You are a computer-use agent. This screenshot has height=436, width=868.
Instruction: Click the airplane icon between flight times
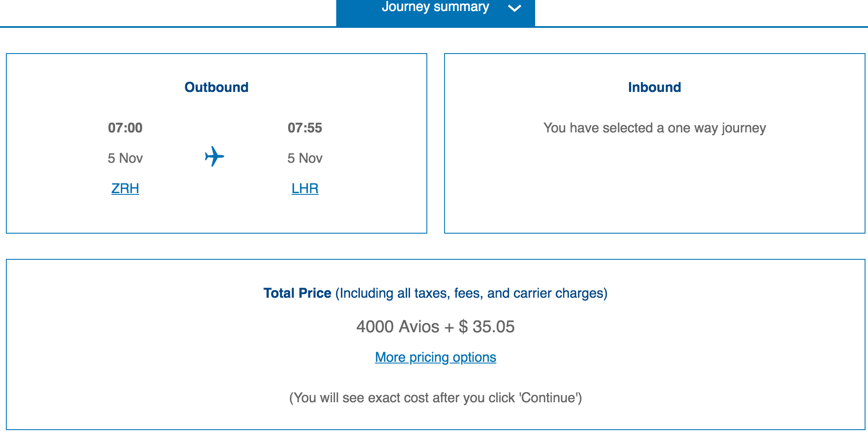(x=214, y=156)
